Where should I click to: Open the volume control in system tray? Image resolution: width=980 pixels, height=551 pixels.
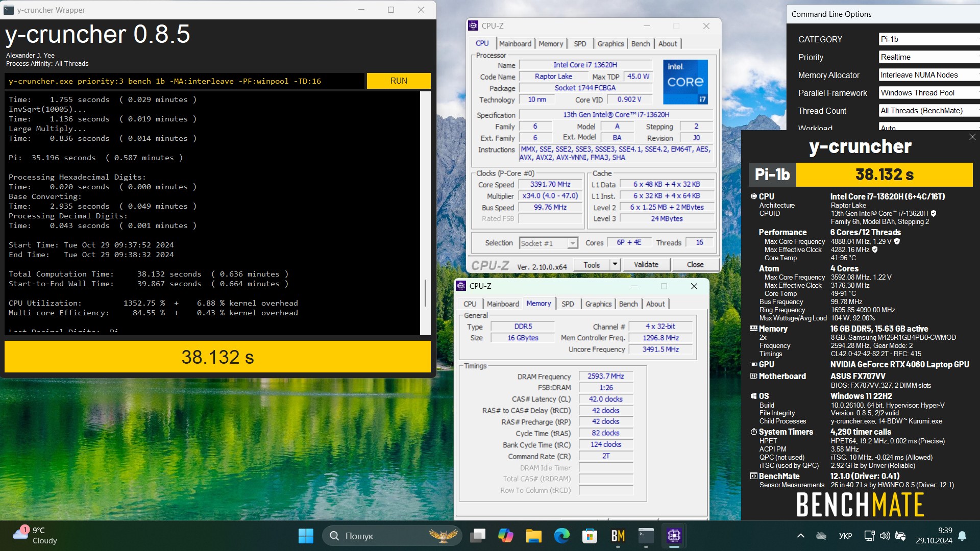[885, 536]
